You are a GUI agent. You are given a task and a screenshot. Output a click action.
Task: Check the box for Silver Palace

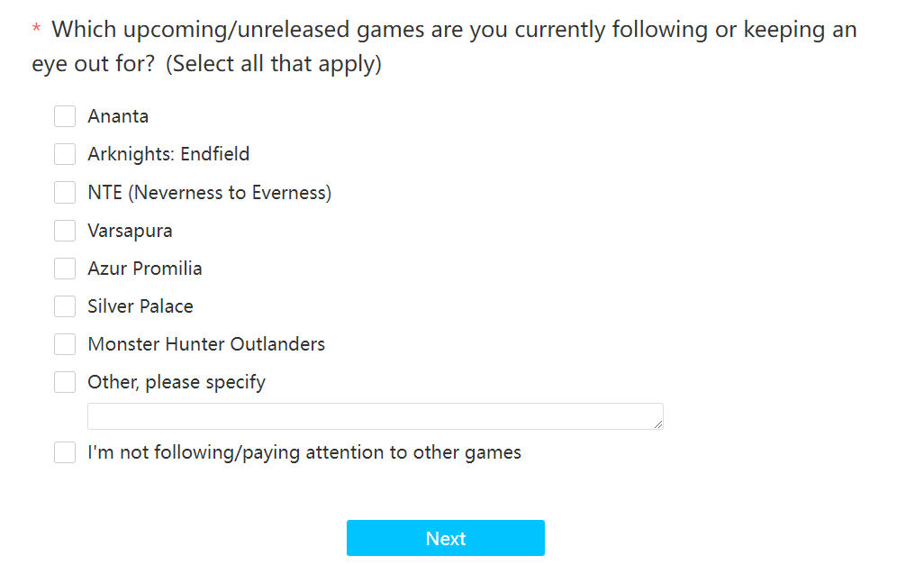[x=65, y=306]
